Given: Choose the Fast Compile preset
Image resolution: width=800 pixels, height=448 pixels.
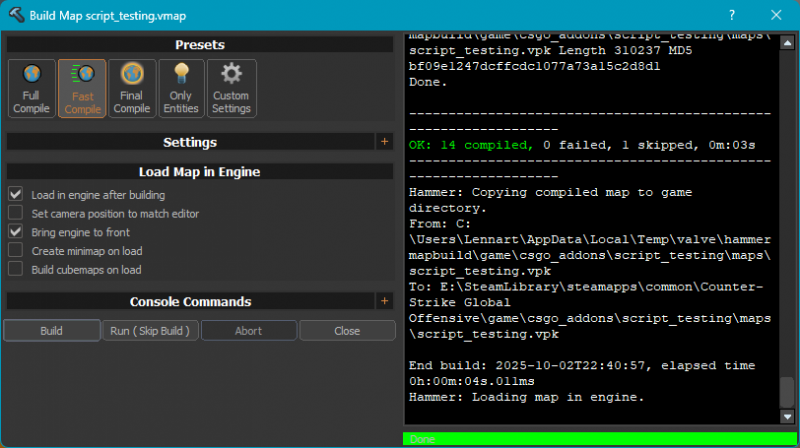Looking at the screenshot, I should (82, 88).
